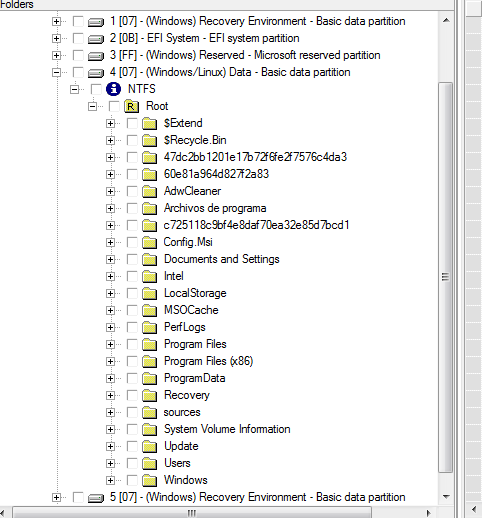Select the Archivos de programa folder
This screenshot has height=518, width=482.
tap(215, 208)
